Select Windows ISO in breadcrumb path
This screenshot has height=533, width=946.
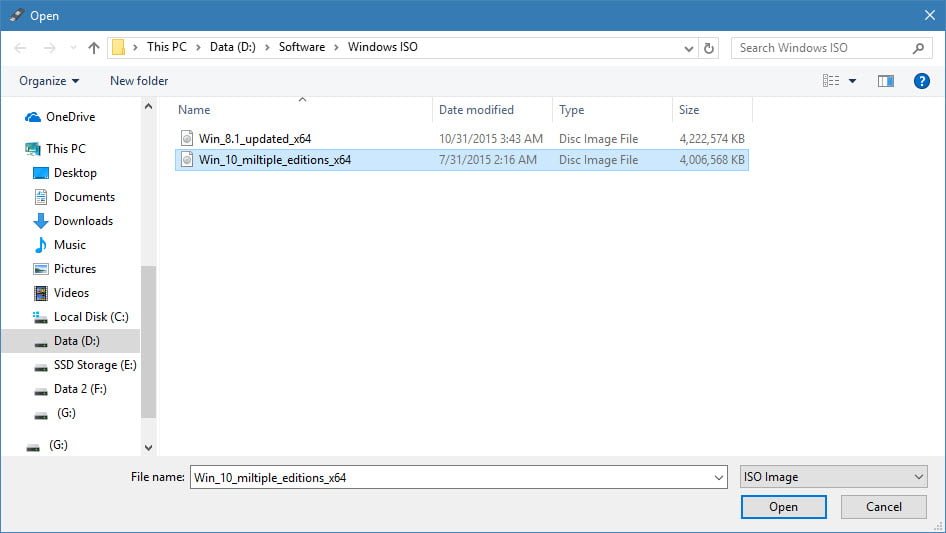[x=383, y=47]
